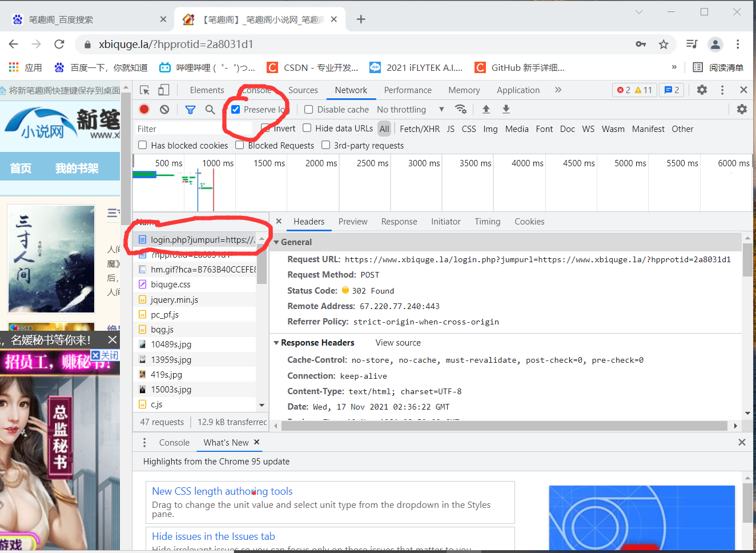Image resolution: width=756 pixels, height=553 pixels.
Task: Filter requests by Img type
Action: (x=490, y=129)
